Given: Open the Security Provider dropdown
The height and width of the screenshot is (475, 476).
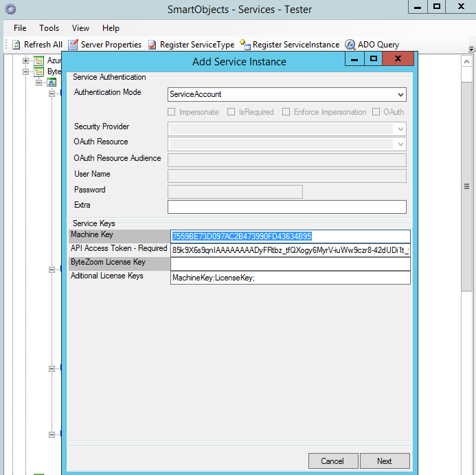Looking at the screenshot, I should coord(400,129).
